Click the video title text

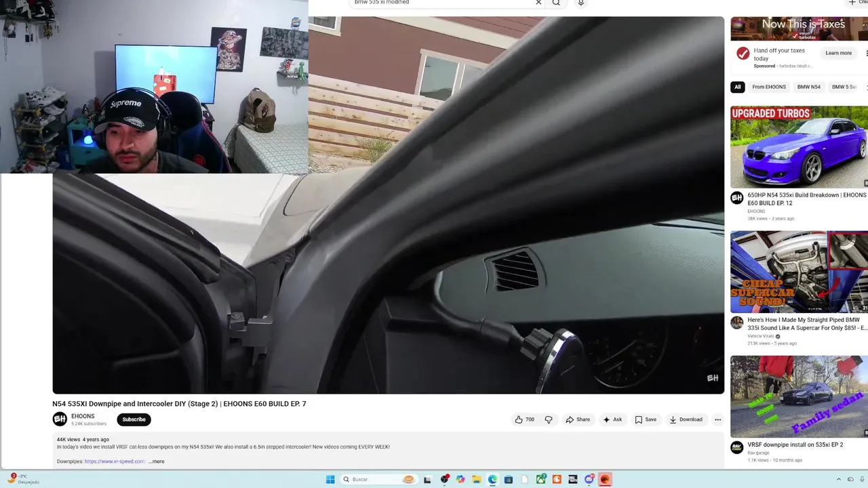(x=179, y=404)
